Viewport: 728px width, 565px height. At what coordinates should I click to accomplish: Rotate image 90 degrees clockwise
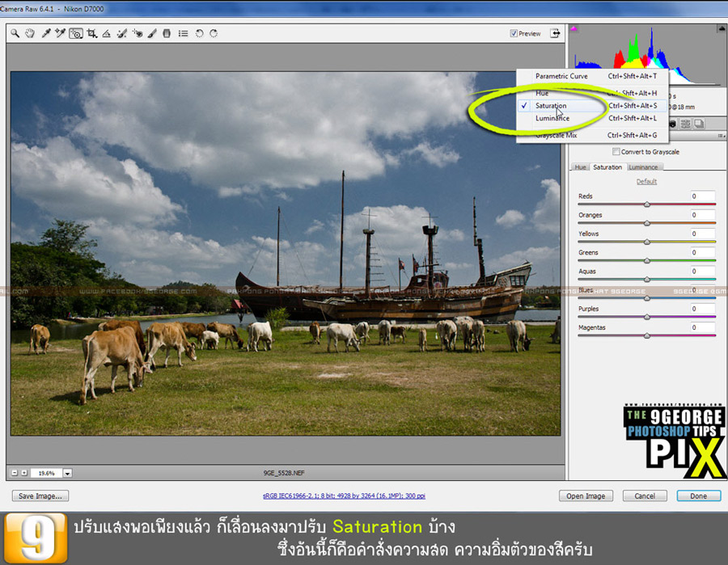(x=214, y=33)
